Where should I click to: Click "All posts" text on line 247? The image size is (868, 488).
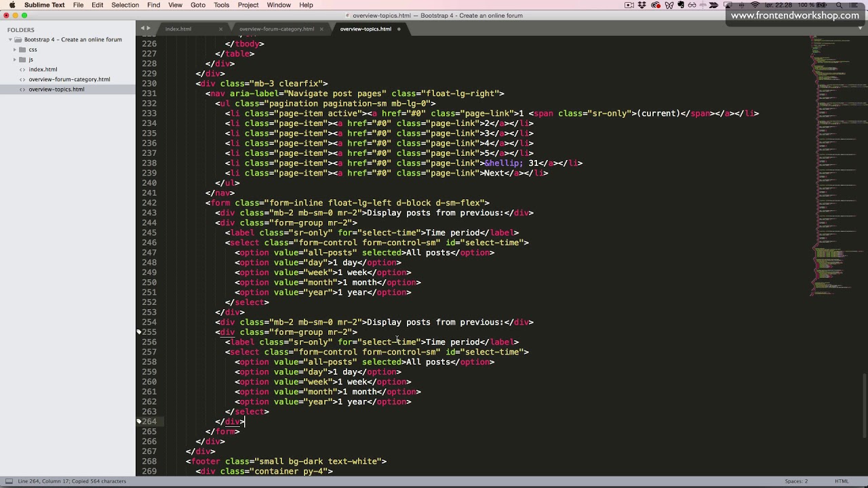pyautogui.click(x=428, y=253)
